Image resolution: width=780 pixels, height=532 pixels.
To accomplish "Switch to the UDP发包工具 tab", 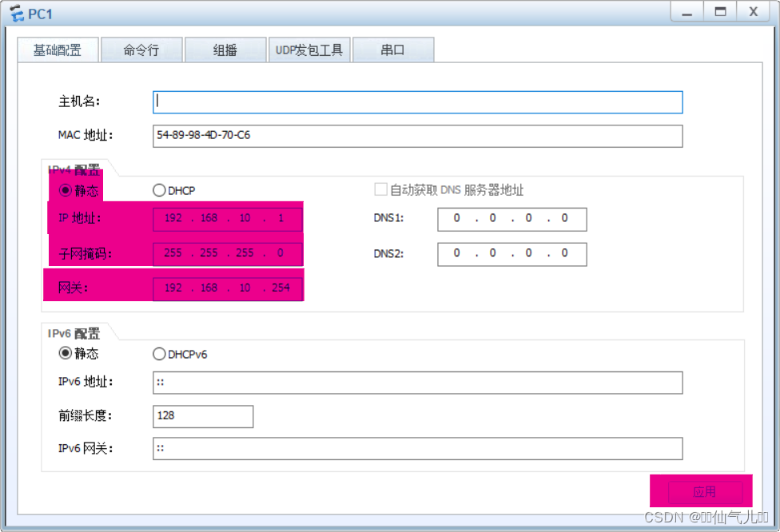I will (309, 50).
